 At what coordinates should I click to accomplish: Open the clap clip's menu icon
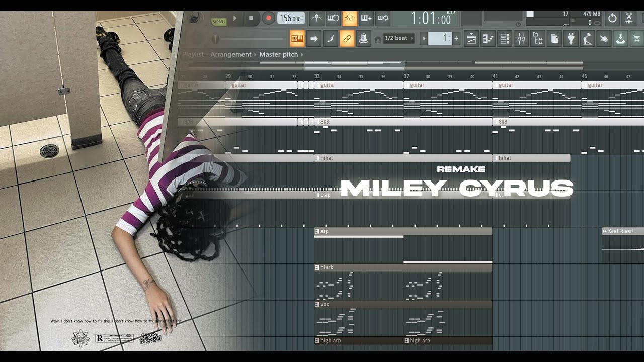tap(317, 195)
